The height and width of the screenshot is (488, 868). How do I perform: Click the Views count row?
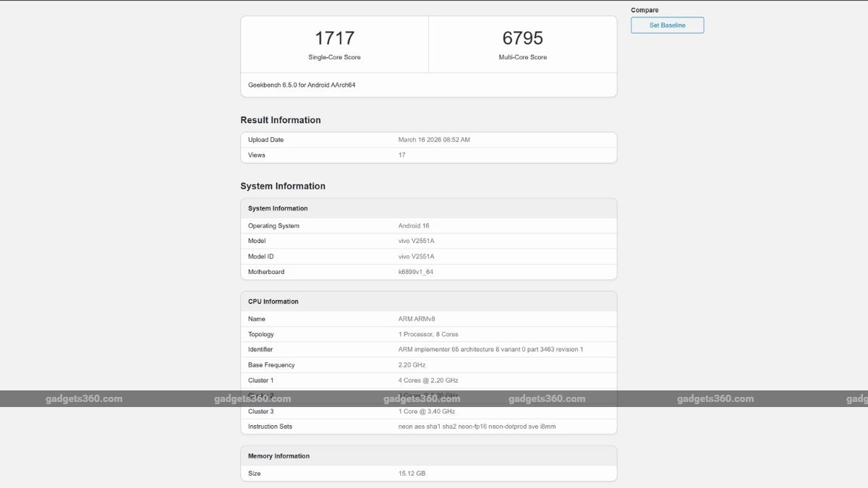(x=428, y=155)
